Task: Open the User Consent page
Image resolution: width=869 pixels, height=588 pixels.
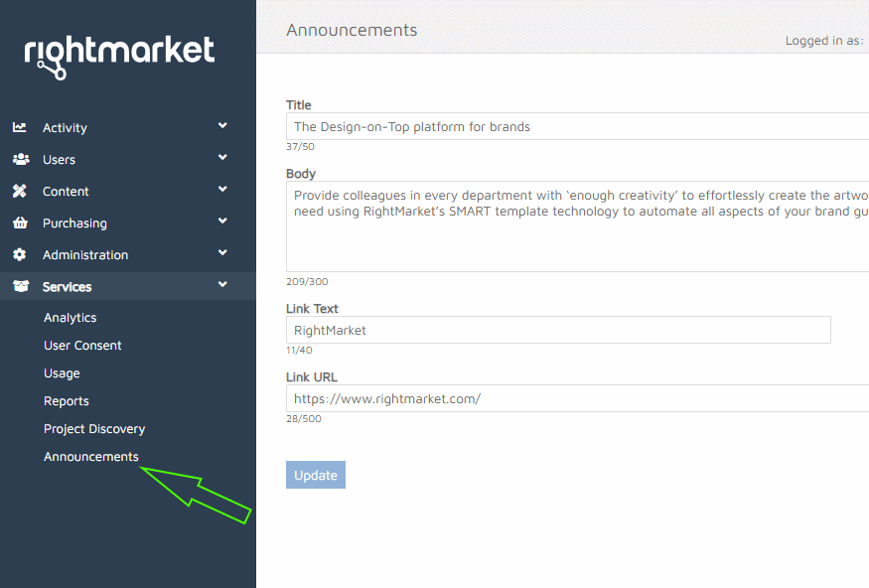Action: 82,346
